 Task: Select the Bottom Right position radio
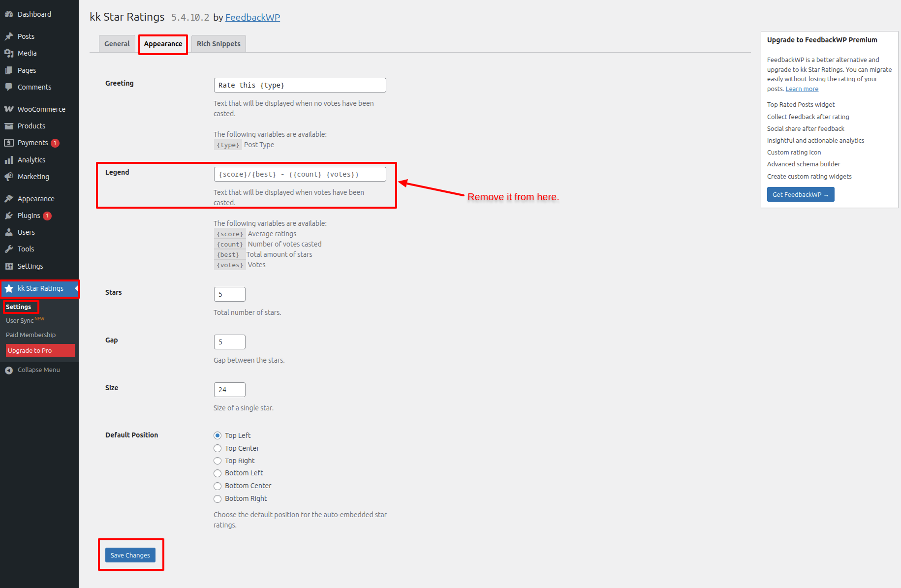217,498
